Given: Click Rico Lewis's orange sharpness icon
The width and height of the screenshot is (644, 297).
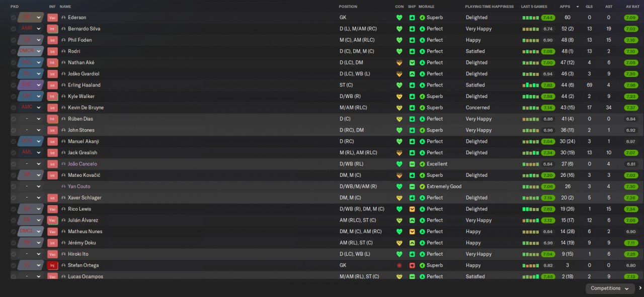Looking at the screenshot, I should click(x=412, y=209).
